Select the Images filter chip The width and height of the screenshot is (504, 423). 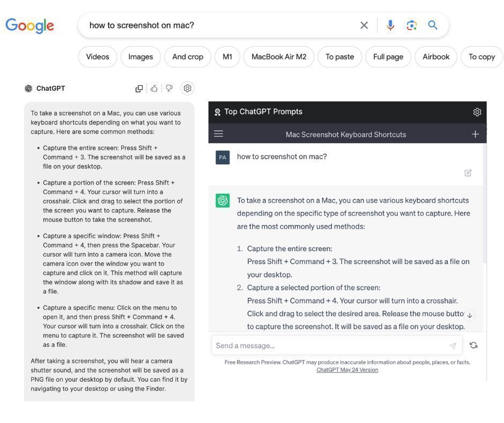[x=140, y=57]
